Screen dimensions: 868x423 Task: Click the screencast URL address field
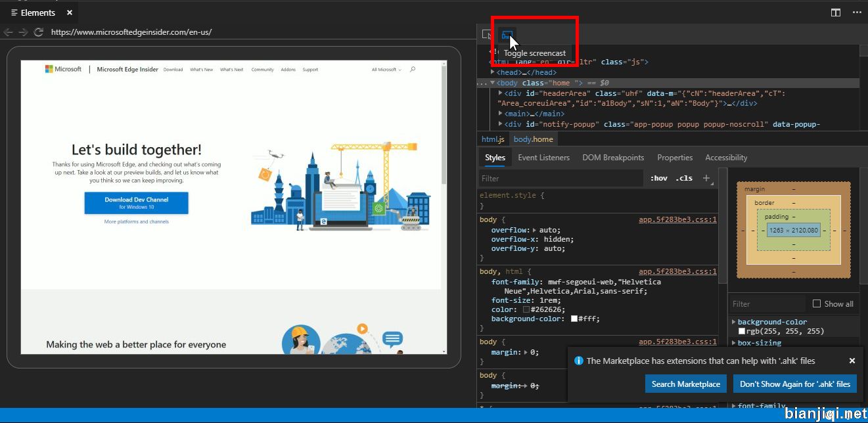click(x=262, y=32)
